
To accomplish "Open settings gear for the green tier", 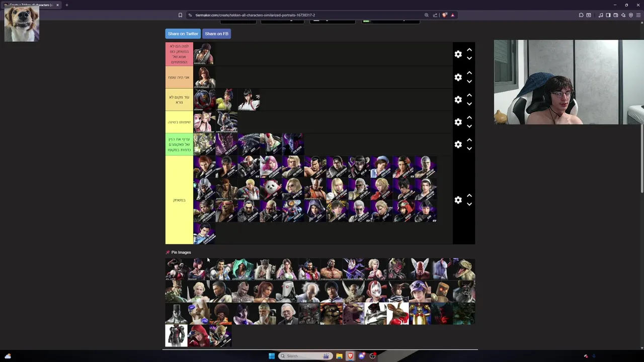I will click(458, 144).
